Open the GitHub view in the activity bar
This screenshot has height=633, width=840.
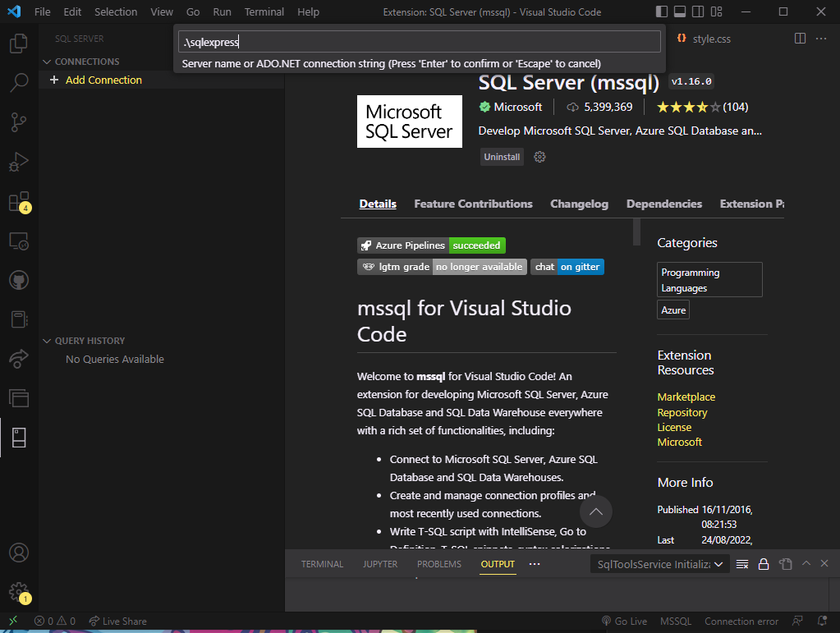tap(19, 280)
